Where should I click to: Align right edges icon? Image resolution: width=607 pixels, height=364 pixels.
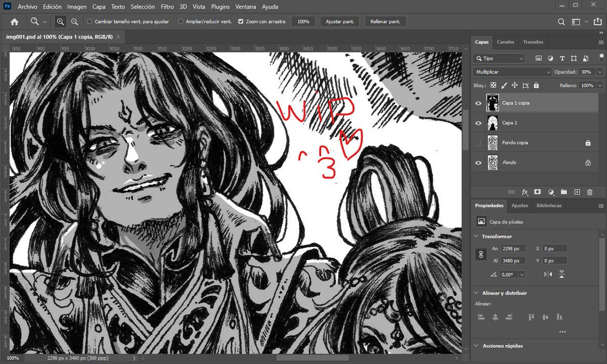point(509,317)
